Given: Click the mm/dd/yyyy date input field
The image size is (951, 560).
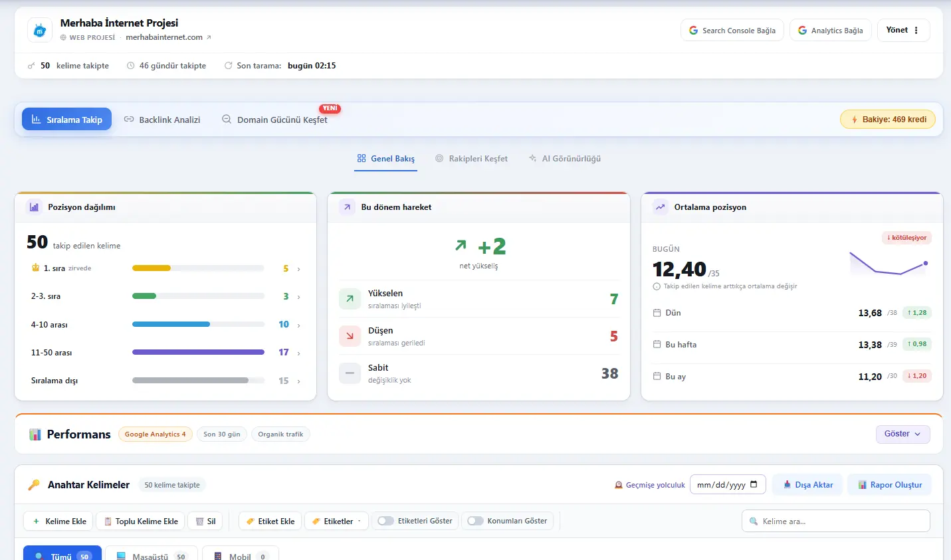Looking at the screenshot, I should 728,484.
